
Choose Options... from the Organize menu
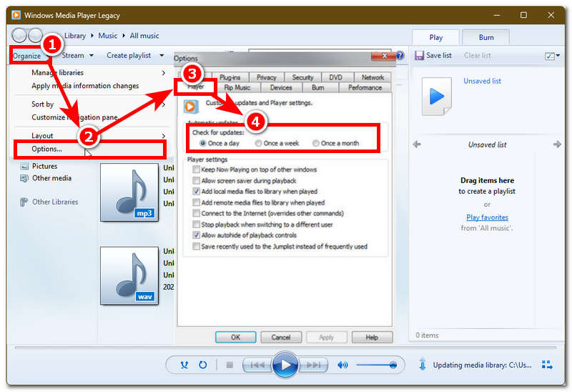(47, 149)
